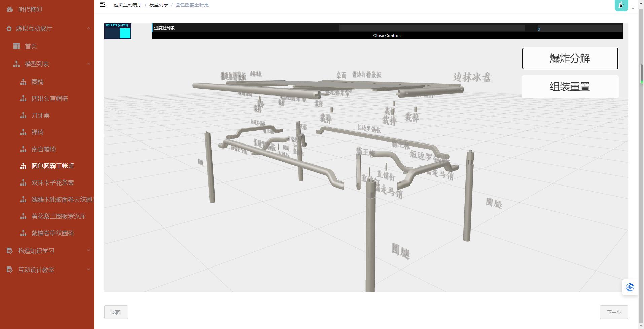Click the 明代榫卯 dashboard logo icon

(x=10, y=10)
